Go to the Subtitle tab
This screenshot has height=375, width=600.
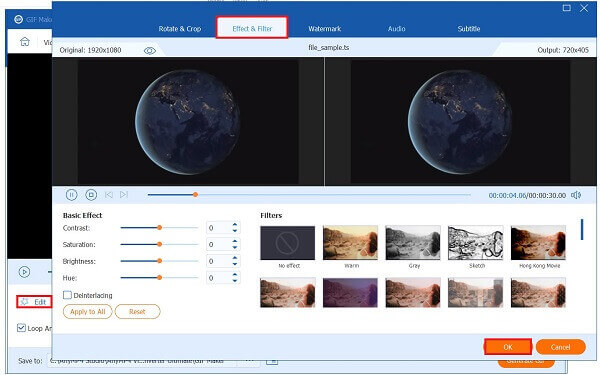pyautogui.click(x=469, y=29)
